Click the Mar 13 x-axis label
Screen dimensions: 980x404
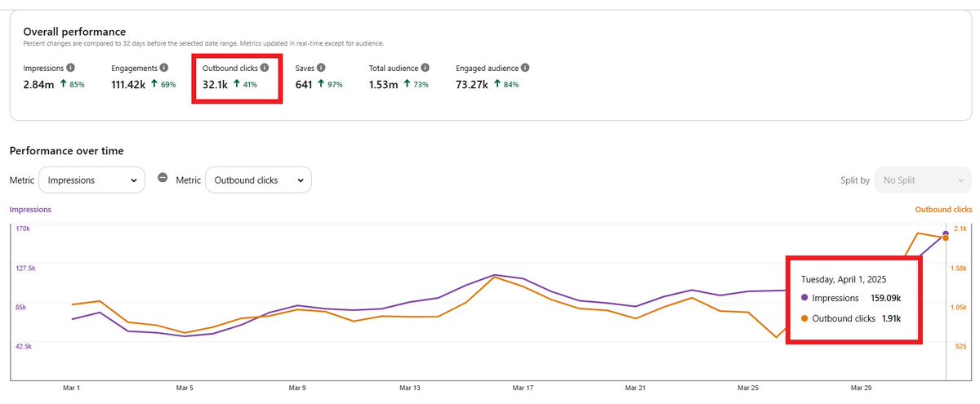[x=409, y=388]
